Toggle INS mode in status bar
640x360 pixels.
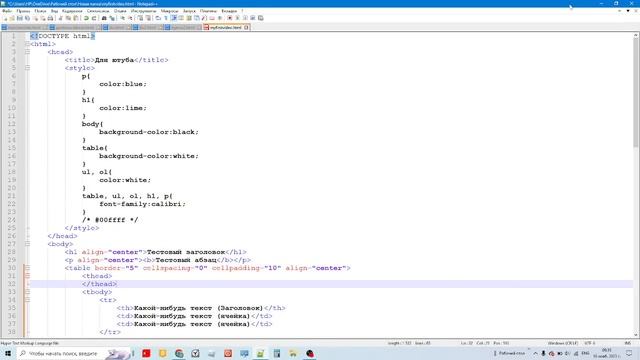[x=627, y=343]
